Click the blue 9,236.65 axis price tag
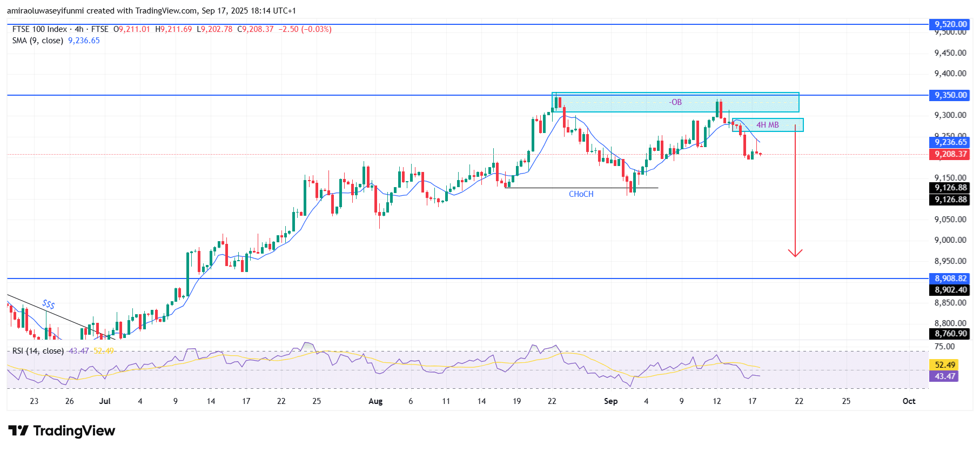The width and height of the screenshot is (980, 451). (950, 142)
